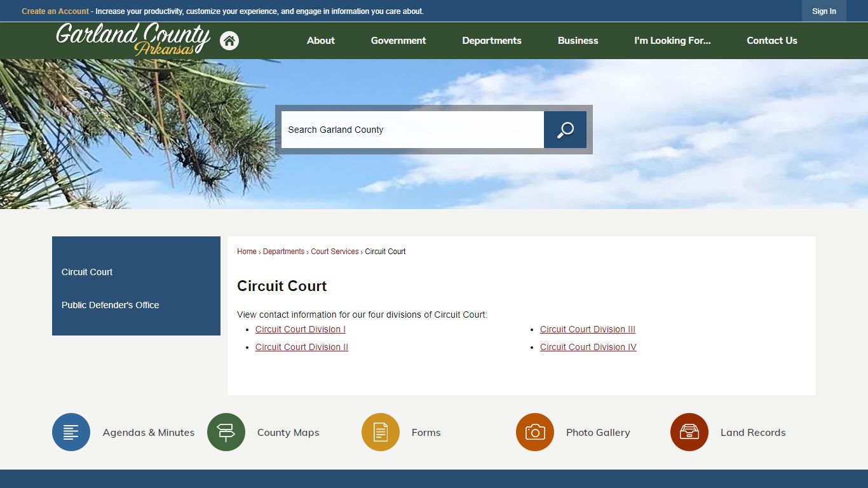Click the Circuit Court page heading
The width and height of the screenshot is (868, 488).
pos(282,286)
